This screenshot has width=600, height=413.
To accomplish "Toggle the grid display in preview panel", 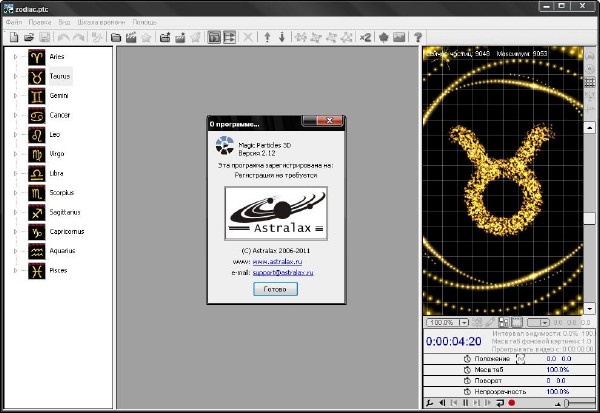I will point(590,81).
